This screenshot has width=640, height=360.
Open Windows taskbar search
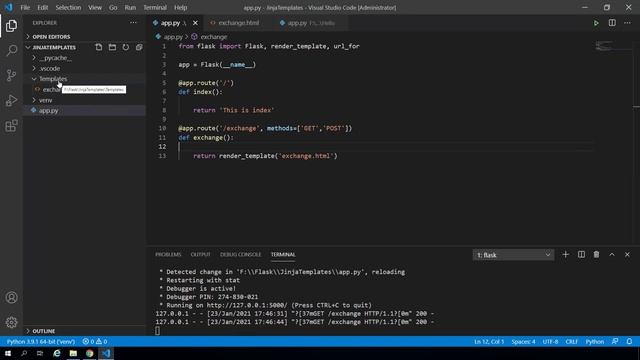point(24,353)
